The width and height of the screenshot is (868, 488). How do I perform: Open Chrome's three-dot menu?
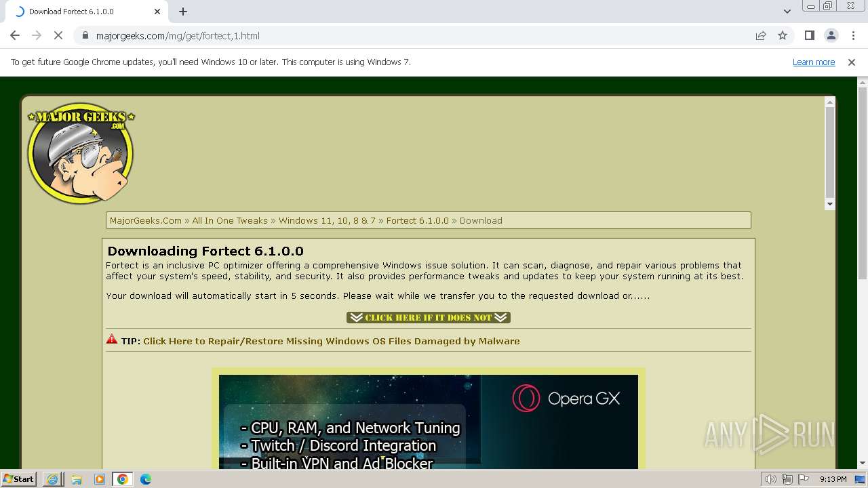coord(853,36)
